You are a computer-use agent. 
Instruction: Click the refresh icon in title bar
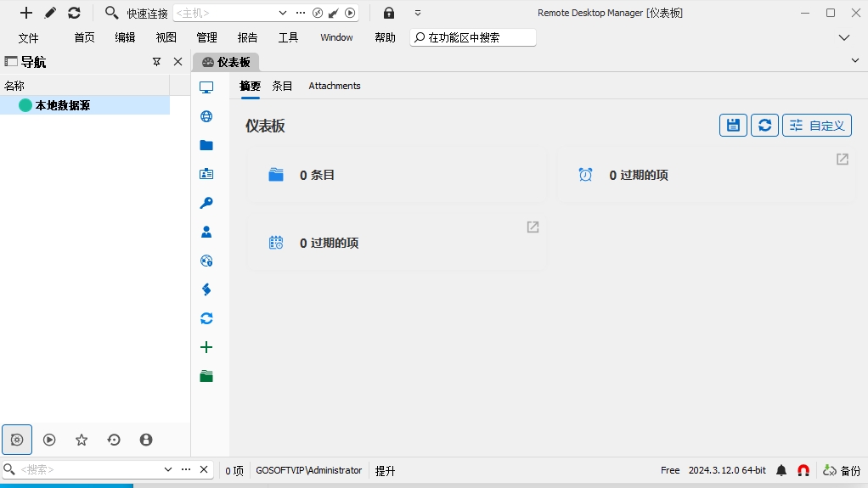click(x=74, y=13)
